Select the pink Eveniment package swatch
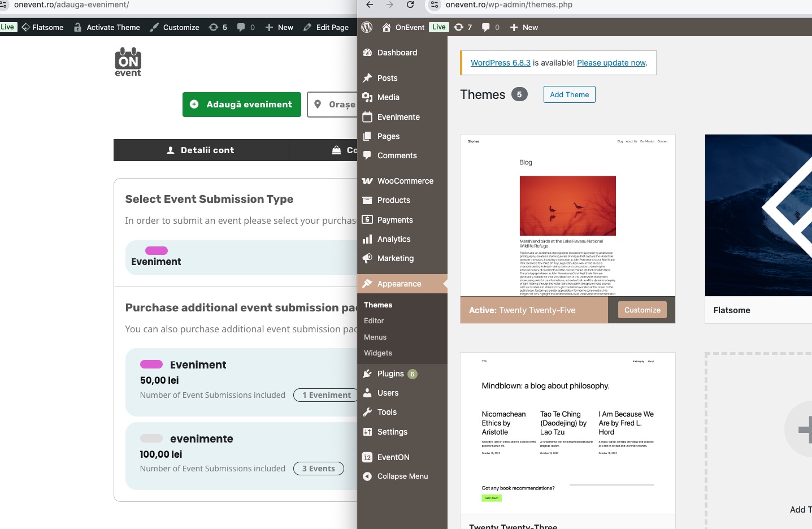Image resolution: width=812 pixels, height=529 pixels. coord(151,365)
